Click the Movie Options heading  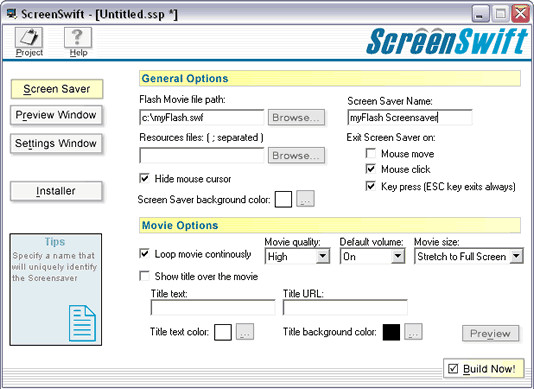(180, 225)
